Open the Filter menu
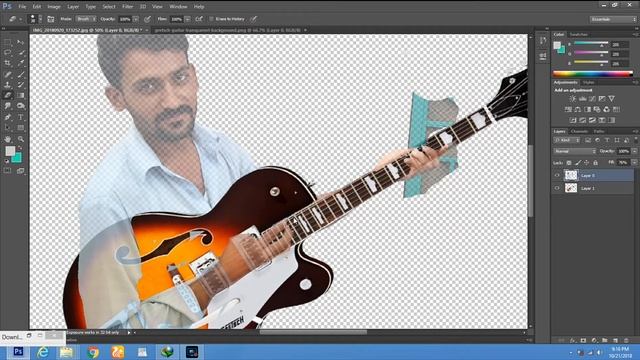Image resolution: width=640 pixels, height=360 pixels. pos(127,7)
